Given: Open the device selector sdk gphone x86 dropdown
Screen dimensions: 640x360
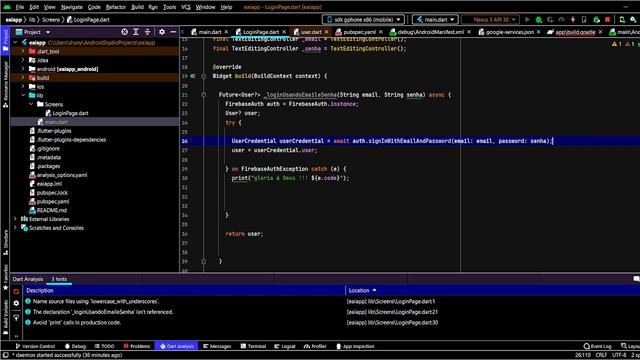Looking at the screenshot, I should [363, 20].
